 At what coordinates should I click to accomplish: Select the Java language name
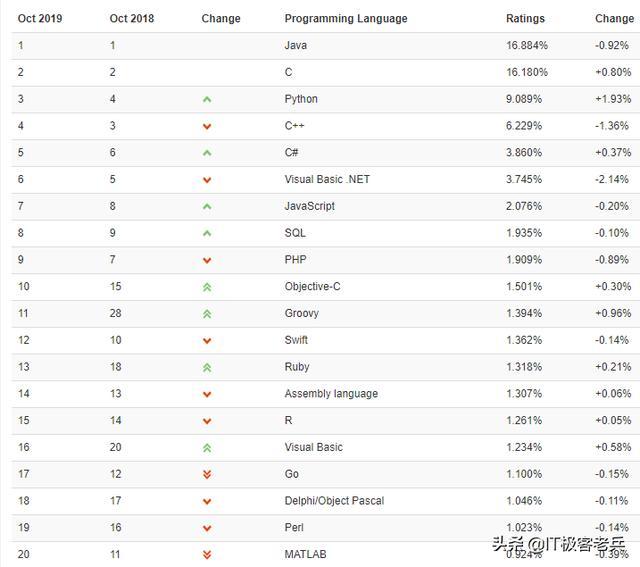[296, 45]
